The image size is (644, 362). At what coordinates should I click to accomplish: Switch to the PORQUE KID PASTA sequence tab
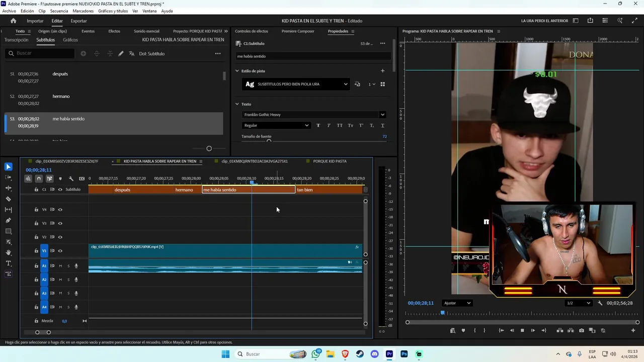pos(330,161)
